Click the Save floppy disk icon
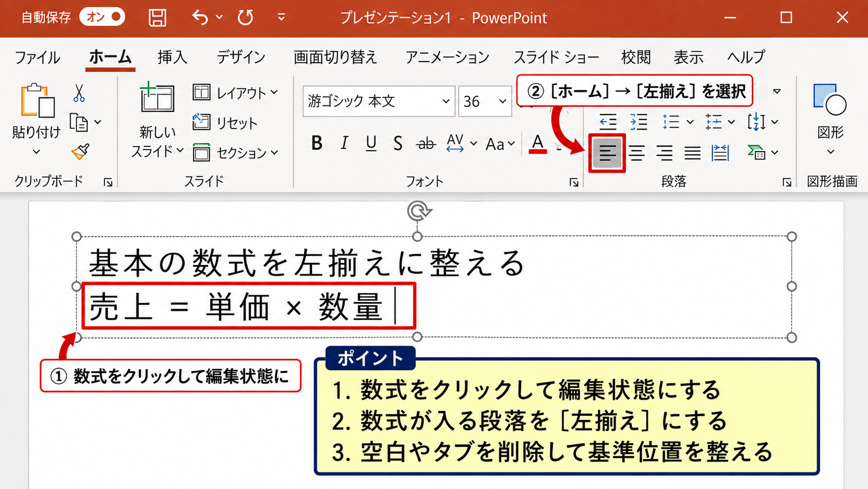The image size is (868, 489). (157, 18)
